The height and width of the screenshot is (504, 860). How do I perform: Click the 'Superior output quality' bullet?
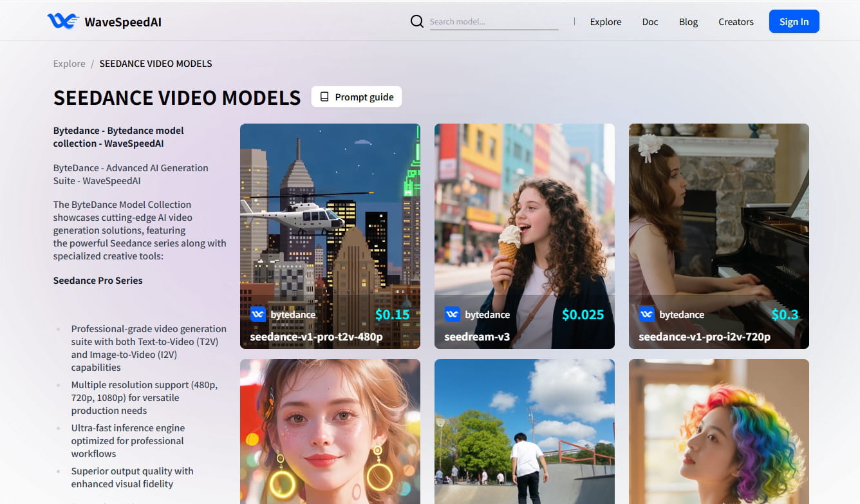click(133, 478)
